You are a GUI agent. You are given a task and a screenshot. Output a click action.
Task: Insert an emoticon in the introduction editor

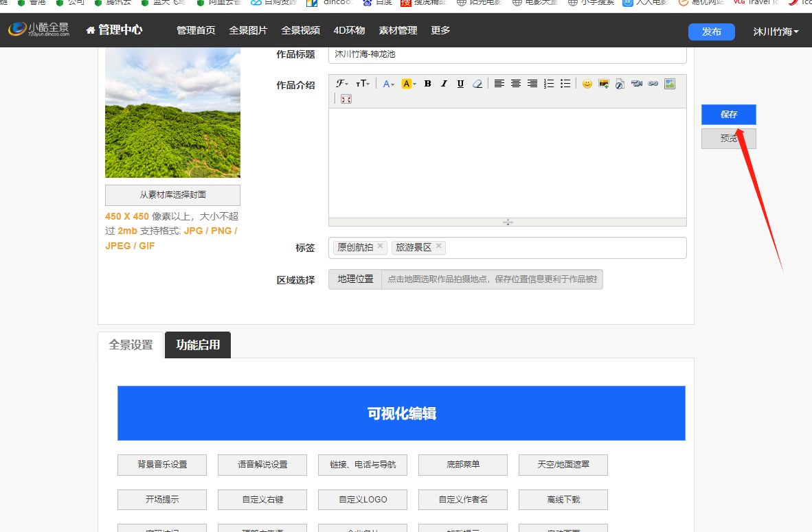pyautogui.click(x=588, y=84)
